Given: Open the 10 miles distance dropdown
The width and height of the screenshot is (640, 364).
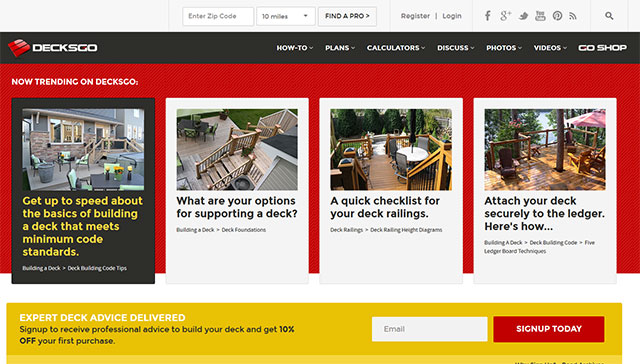Looking at the screenshot, I should 286,16.
